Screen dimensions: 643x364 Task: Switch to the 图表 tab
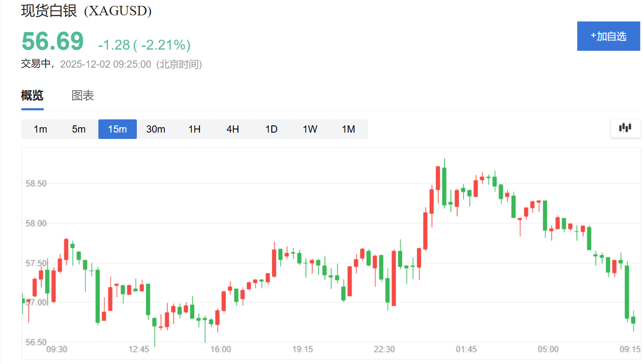click(83, 96)
